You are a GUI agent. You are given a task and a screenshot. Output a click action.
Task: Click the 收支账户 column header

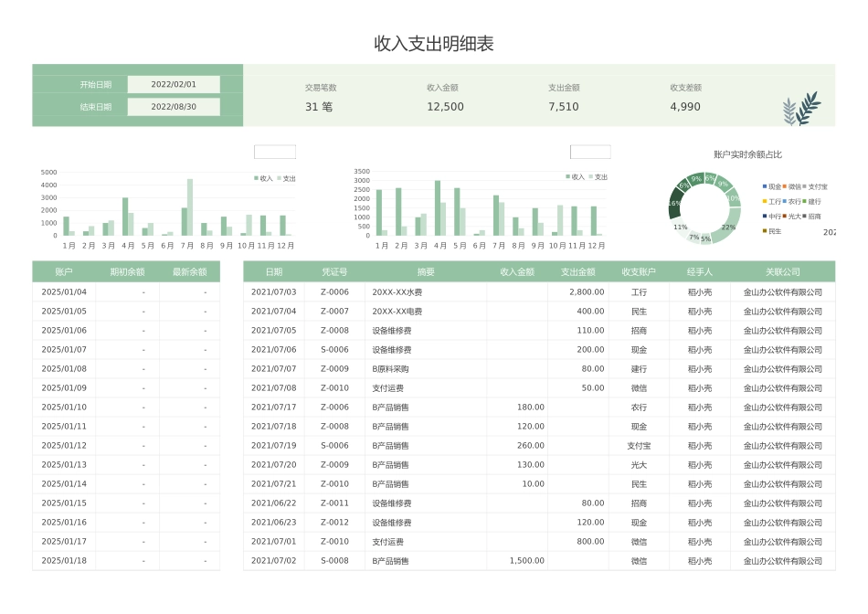tap(639, 272)
